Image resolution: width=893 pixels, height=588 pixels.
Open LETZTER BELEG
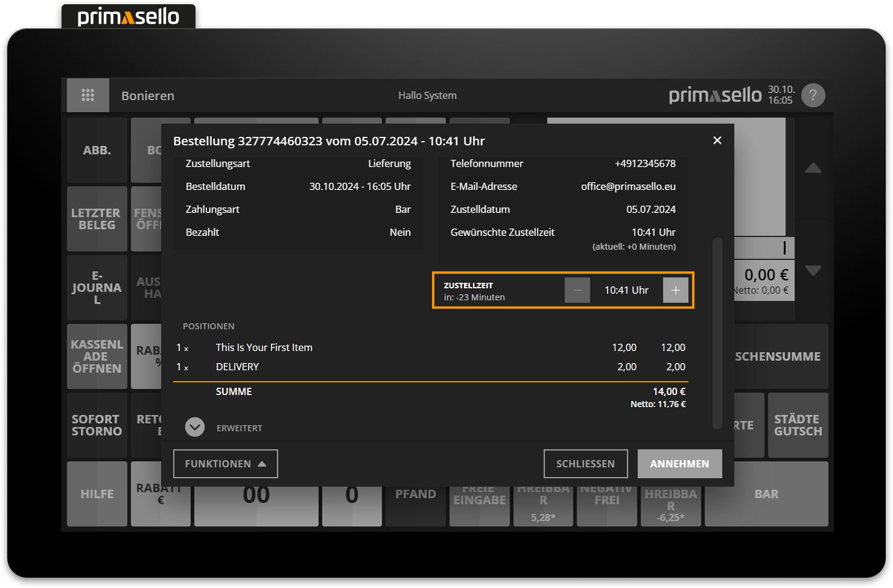click(97, 219)
